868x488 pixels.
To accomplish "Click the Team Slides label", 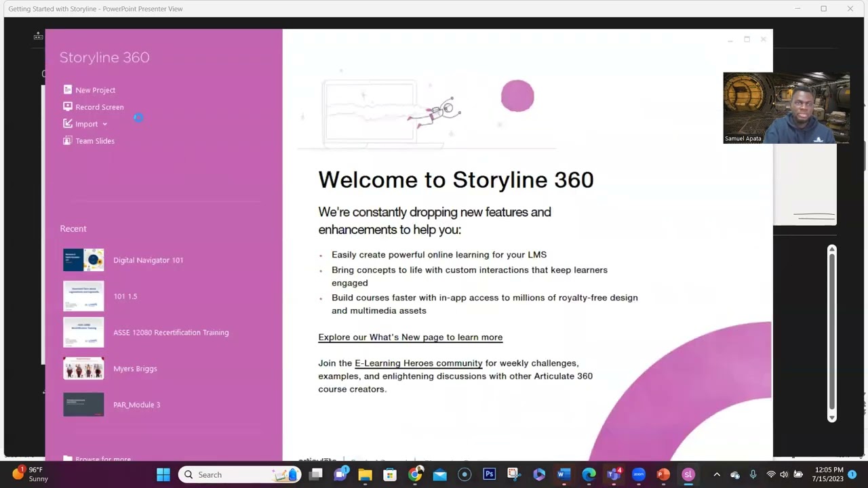I will (94, 141).
